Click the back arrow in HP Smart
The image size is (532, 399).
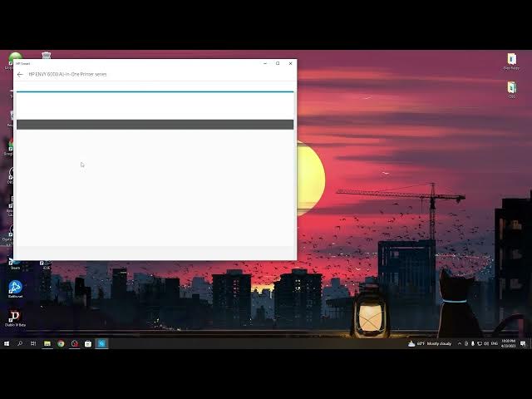(x=20, y=74)
